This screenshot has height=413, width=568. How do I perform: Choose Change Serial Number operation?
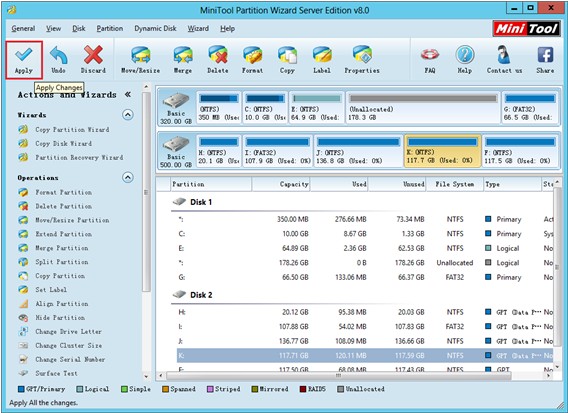(x=70, y=360)
